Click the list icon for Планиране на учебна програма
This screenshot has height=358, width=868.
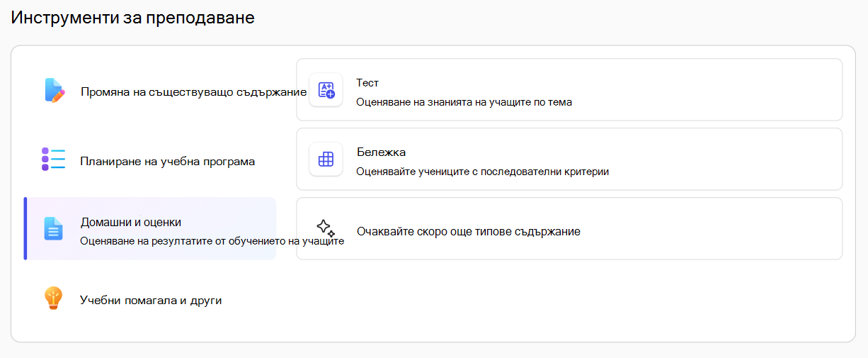pyautogui.click(x=53, y=160)
